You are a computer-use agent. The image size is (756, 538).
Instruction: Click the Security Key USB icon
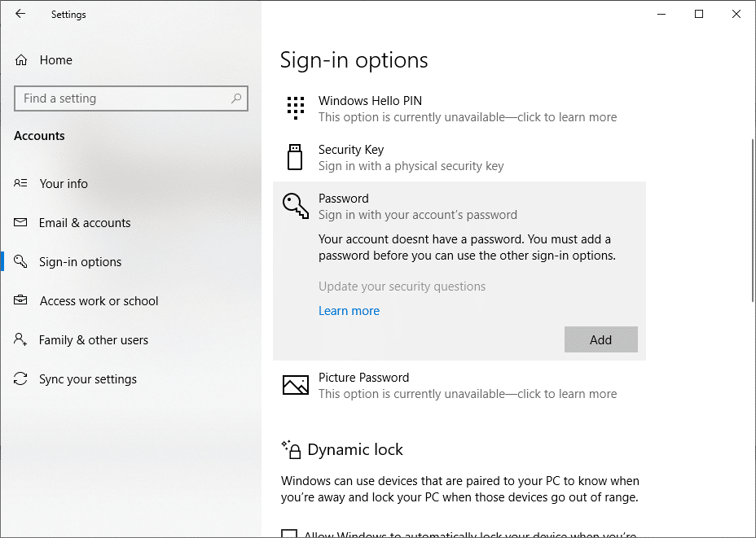coord(295,157)
